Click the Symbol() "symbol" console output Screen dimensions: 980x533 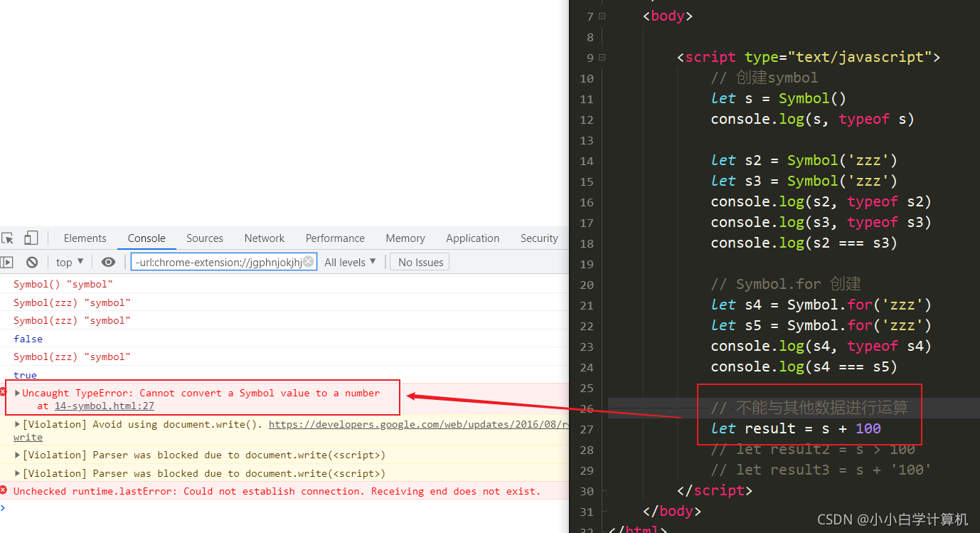63,285
